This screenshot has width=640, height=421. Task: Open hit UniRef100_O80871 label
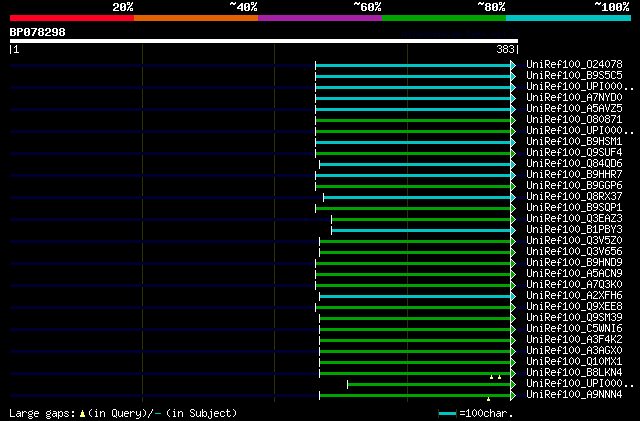coord(574,120)
